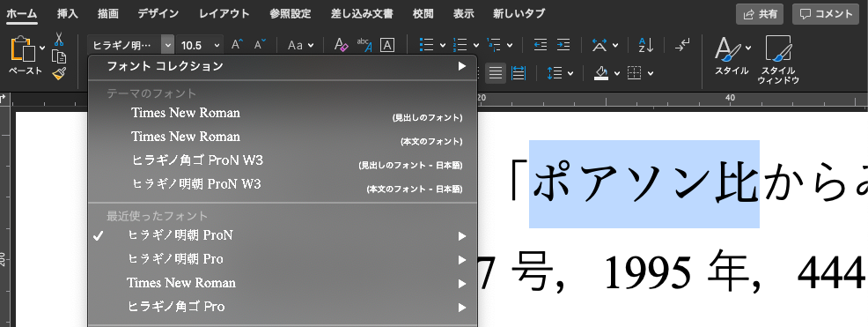Apply enclosed character border icon
The image size is (868, 327).
click(387, 45)
